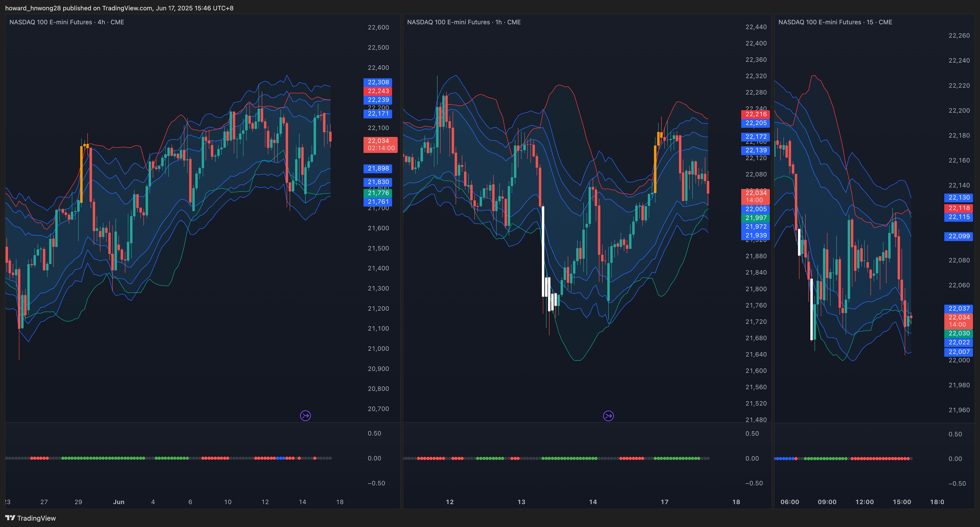The width and height of the screenshot is (980, 527).
Task: Click the blue 22,130 label on 15-minute chart
Action: tap(959, 197)
